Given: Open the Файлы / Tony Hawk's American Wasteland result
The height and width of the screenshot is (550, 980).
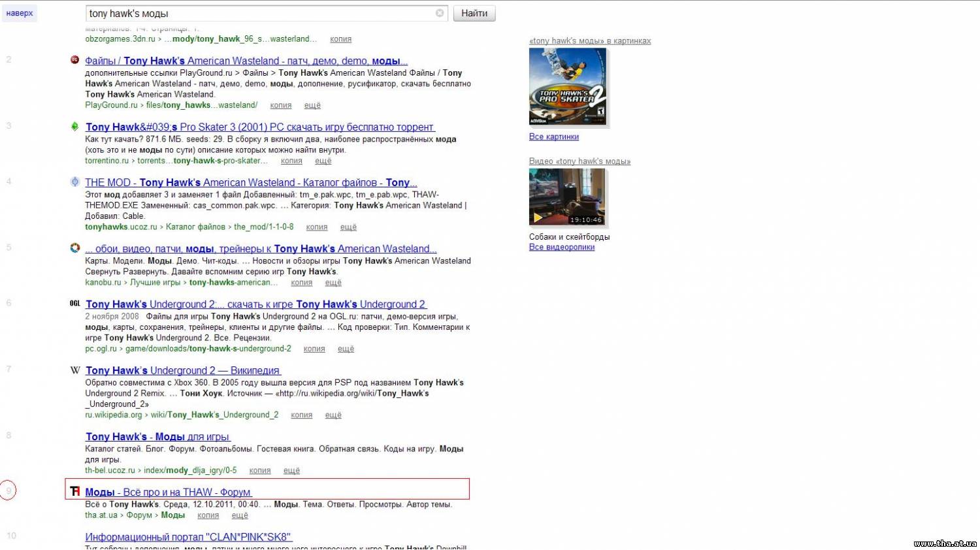Looking at the screenshot, I should (x=246, y=61).
